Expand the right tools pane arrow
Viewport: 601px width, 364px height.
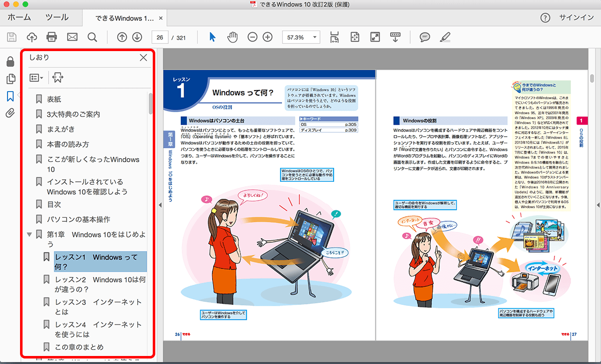point(597,205)
